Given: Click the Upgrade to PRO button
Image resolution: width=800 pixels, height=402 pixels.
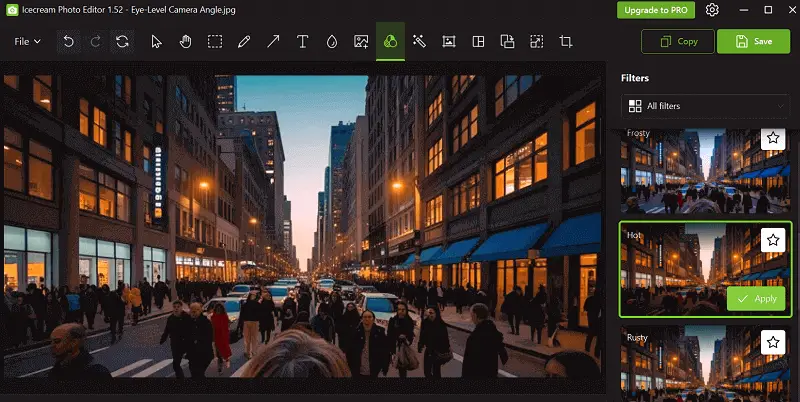Looking at the screenshot, I should click(656, 10).
